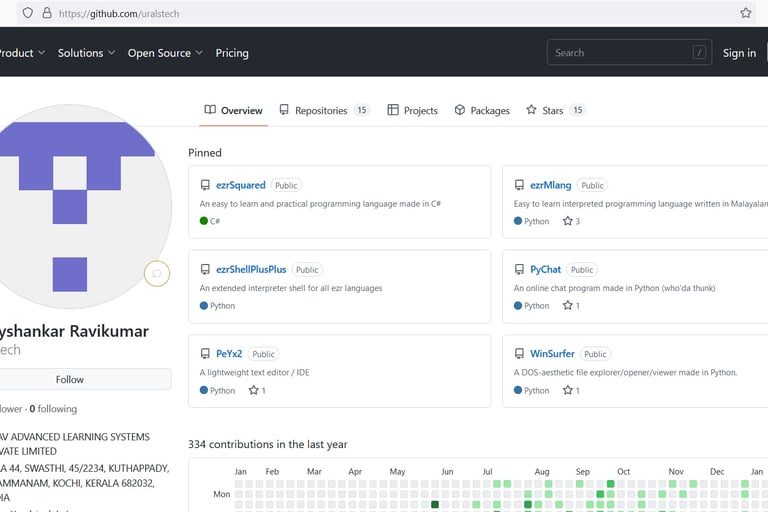The width and height of the screenshot is (768, 512).
Task: Click the slash shortcut key in search
Action: (x=699, y=52)
